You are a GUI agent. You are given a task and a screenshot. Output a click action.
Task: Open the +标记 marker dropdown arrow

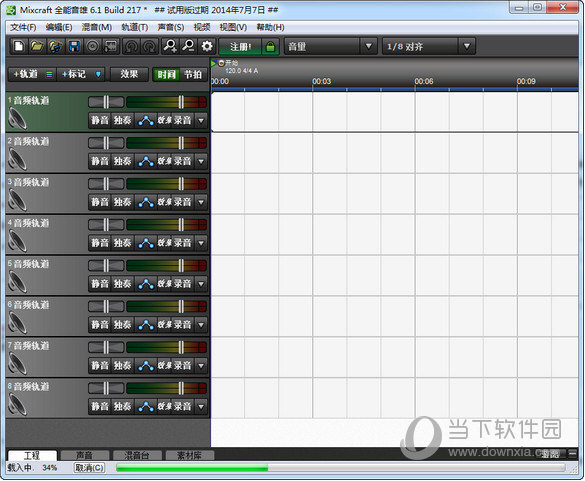click(98, 75)
